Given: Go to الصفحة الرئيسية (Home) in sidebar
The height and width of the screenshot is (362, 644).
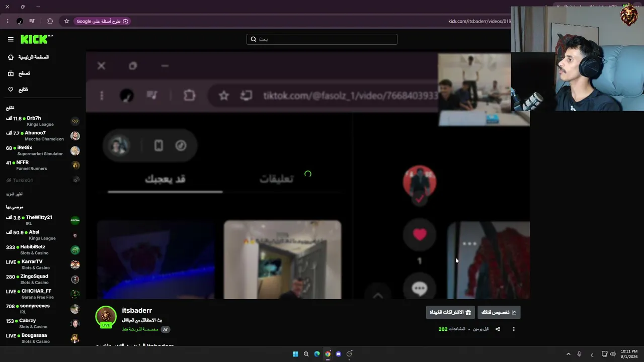Looking at the screenshot, I should click(29, 57).
